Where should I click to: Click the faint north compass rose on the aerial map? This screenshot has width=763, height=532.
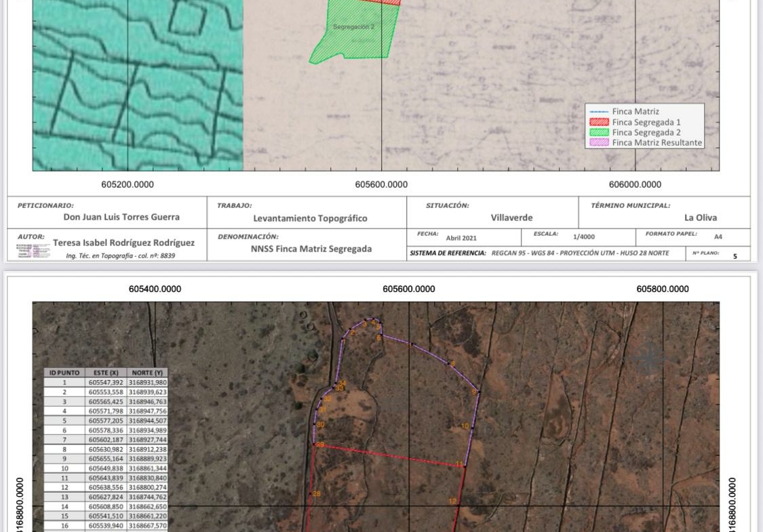[649, 358]
